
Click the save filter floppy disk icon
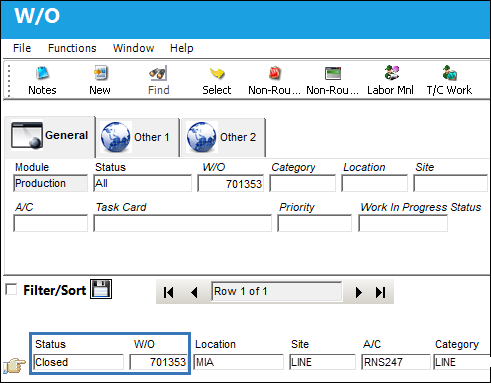101,289
